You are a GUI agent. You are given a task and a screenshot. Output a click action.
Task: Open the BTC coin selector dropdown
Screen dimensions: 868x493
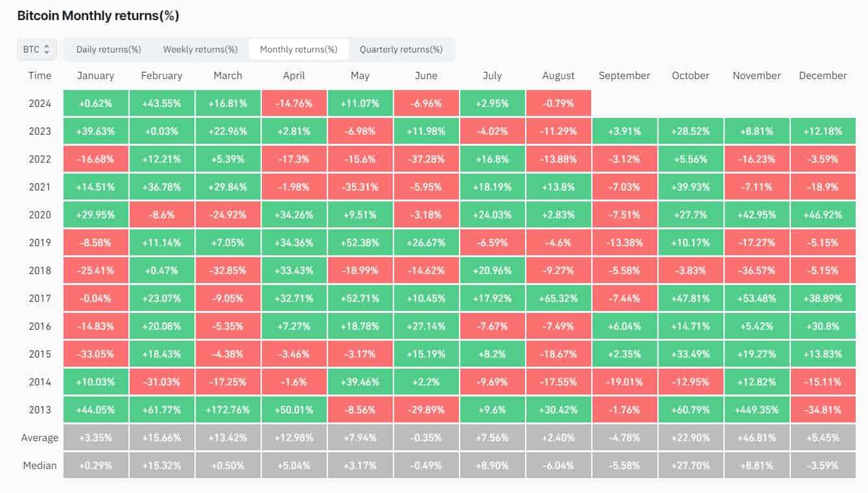[36, 49]
